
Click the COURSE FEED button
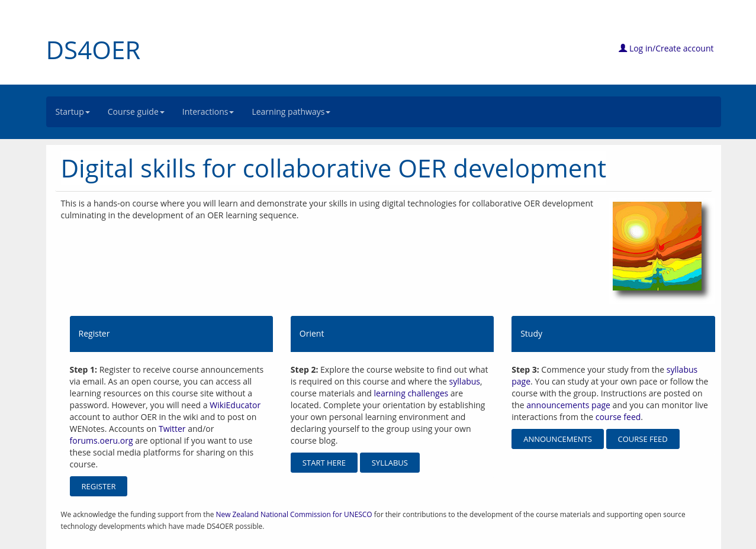[x=643, y=439]
